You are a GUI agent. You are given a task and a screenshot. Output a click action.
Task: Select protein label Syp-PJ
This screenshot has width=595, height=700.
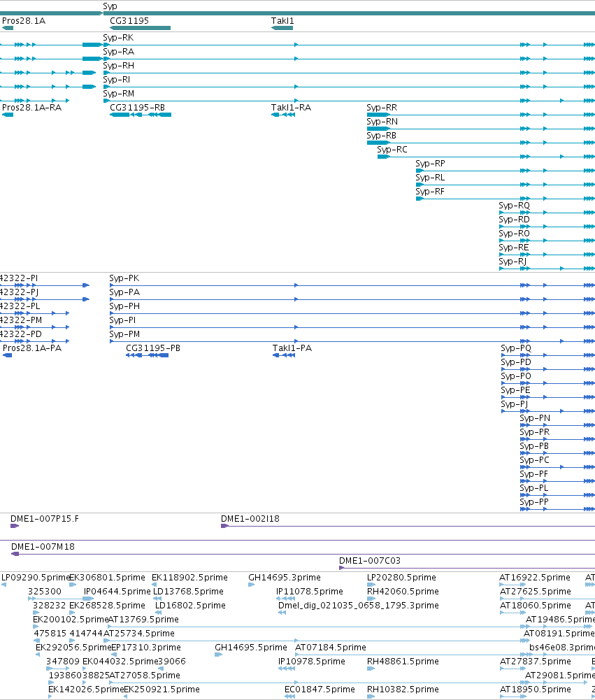coord(514,404)
